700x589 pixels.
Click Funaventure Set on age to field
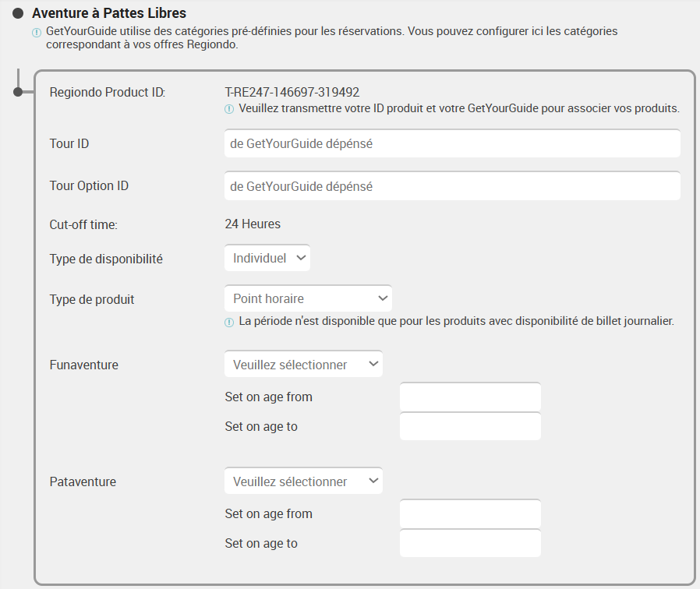click(470, 427)
